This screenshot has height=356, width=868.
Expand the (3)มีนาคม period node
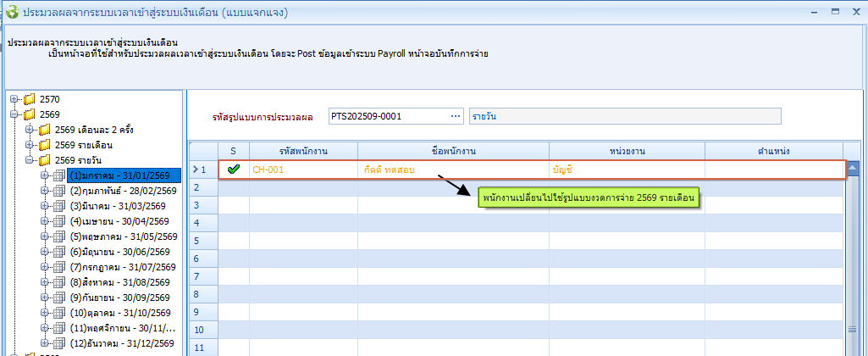[44, 206]
